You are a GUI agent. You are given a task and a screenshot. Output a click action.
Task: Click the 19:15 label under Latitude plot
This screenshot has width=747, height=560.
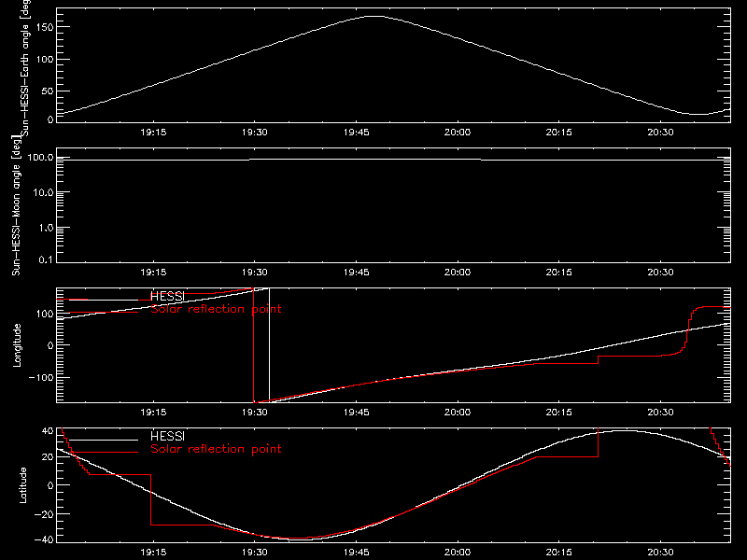click(153, 552)
